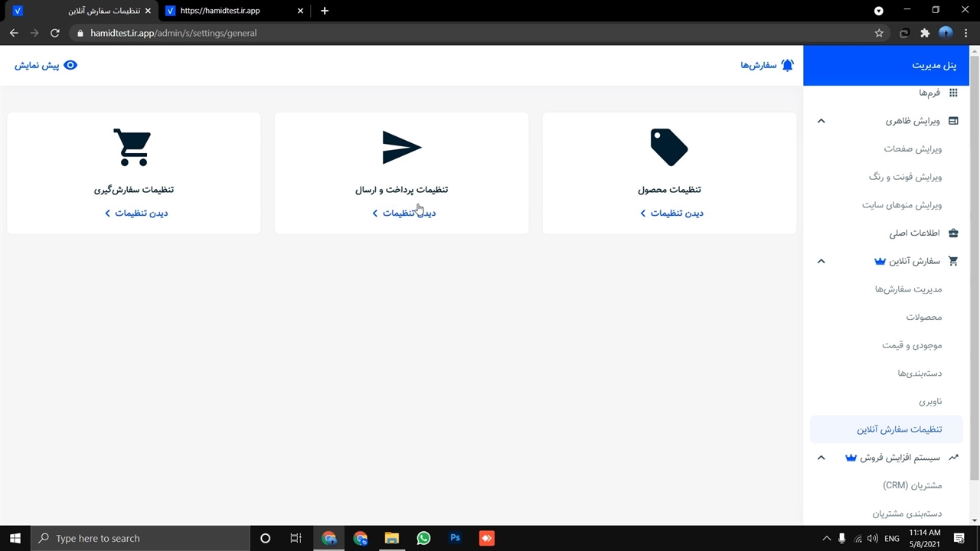Click the shopping cart icon for ordering settings
Image resolution: width=980 pixels, height=551 pixels.
click(132, 147)
